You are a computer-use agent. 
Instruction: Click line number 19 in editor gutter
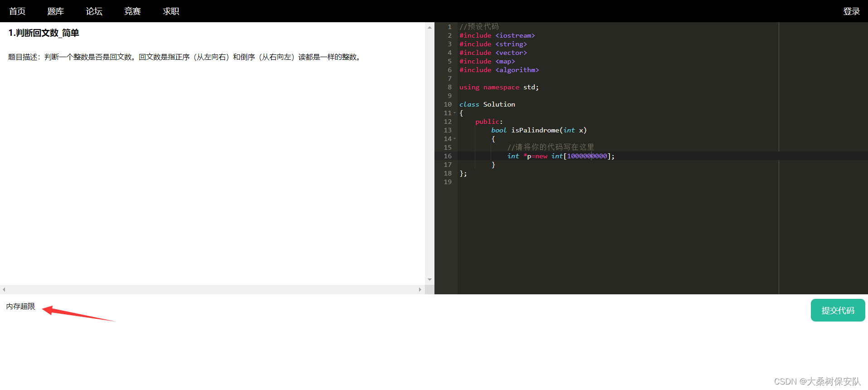click(x=448, y=182)
